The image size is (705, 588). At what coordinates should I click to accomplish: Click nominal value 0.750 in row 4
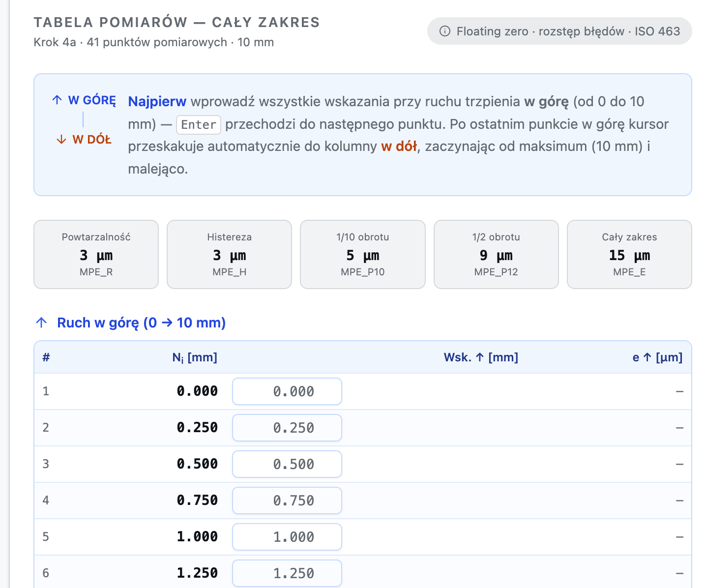tap(197, 500)
